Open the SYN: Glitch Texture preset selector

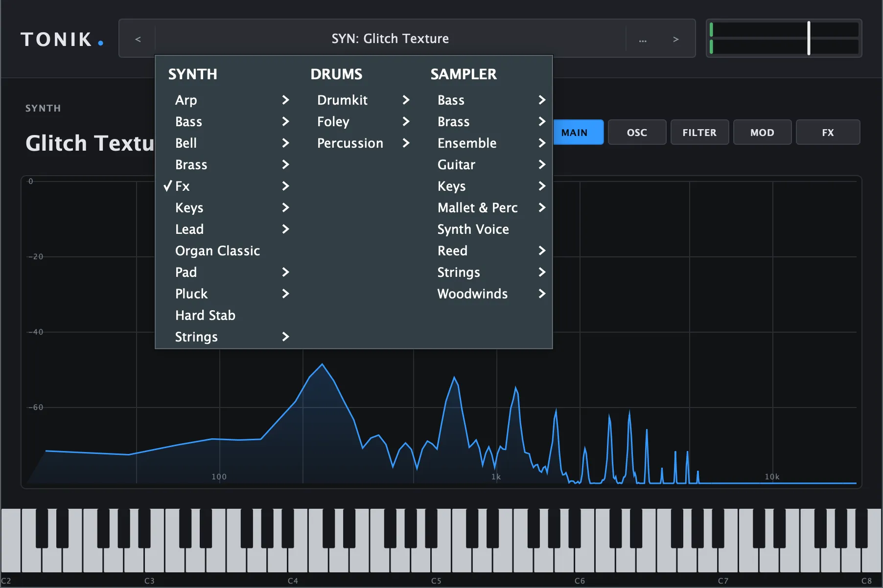click(390, 39)
